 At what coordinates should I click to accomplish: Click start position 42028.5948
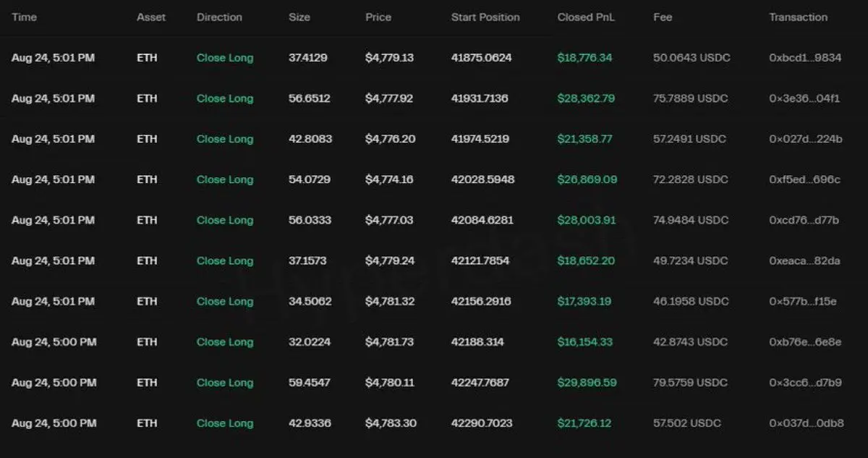[483, 179]
